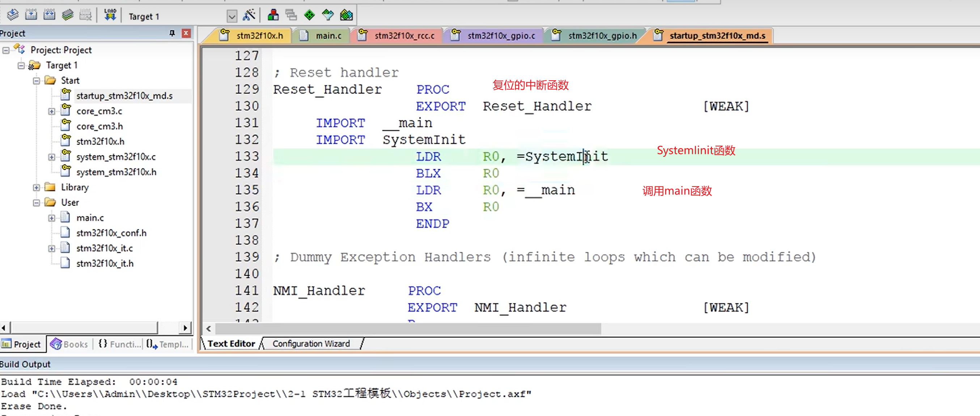Expand stm32f10x_it.c dependencies
This screenshot has height=416, width=980.
point(52,249)
